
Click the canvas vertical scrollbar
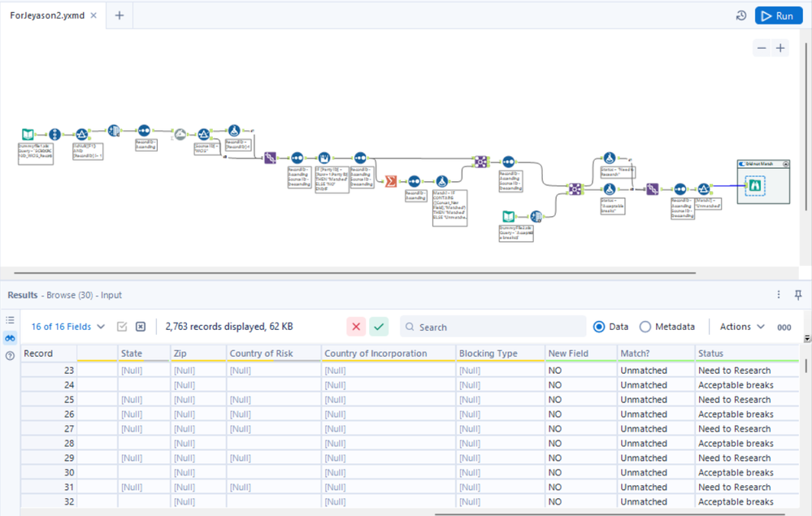click(x=806, y=127)
